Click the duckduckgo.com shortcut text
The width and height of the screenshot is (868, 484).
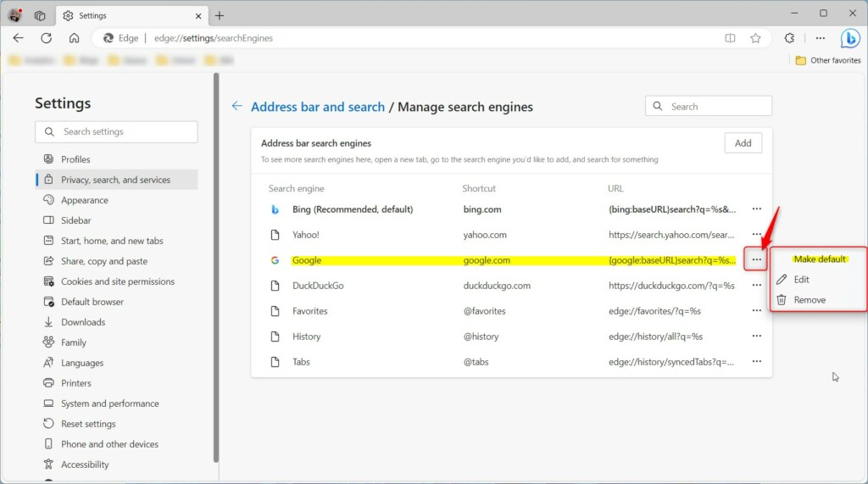click(497, 286)
